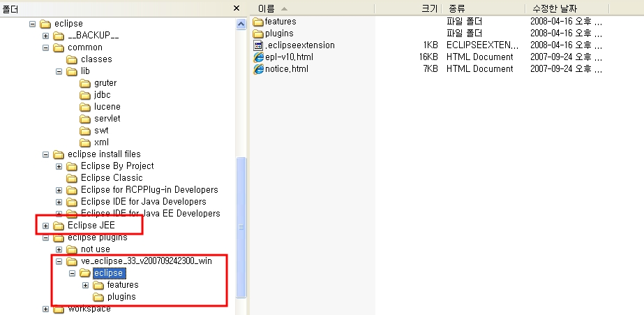Select the plugins folder icon in tree
Viewport: 644px width, 315px height.
[x=98, y=297]
